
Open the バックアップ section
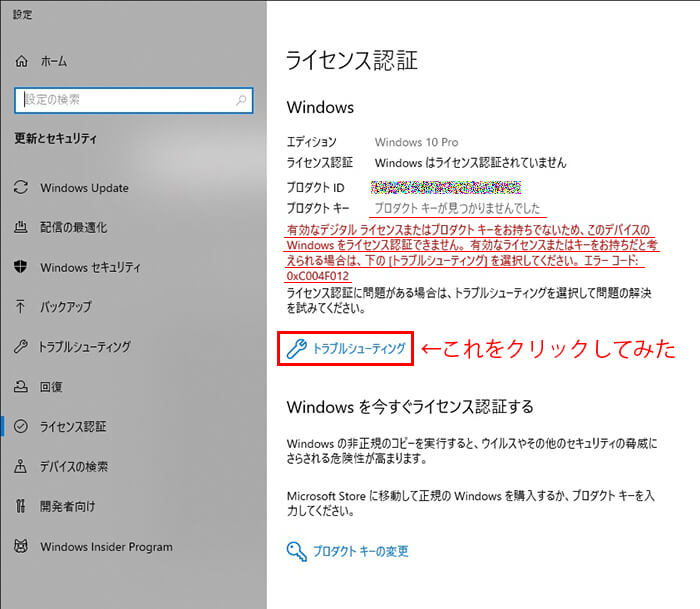click(66, 307)
